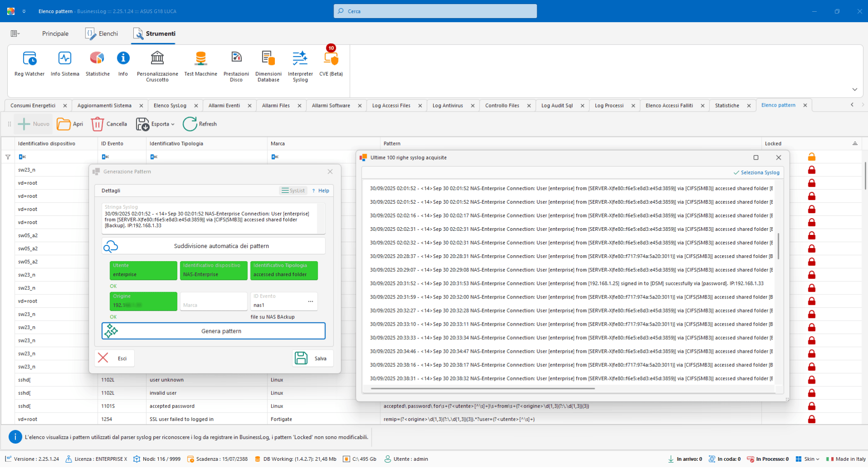This screenshot has height=468, width=868.
Task: Click Seleziona Syslog link
Action: [x=756, y=173]
